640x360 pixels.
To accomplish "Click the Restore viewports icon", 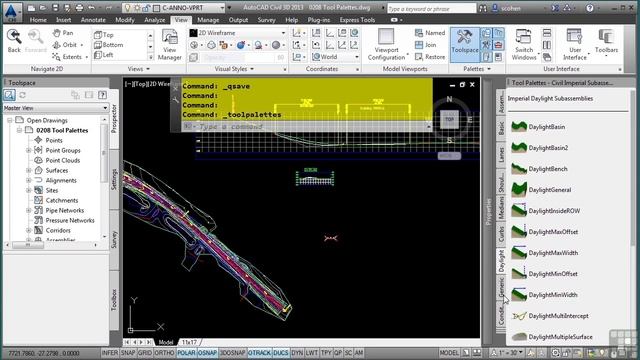I will click(430, 57).
